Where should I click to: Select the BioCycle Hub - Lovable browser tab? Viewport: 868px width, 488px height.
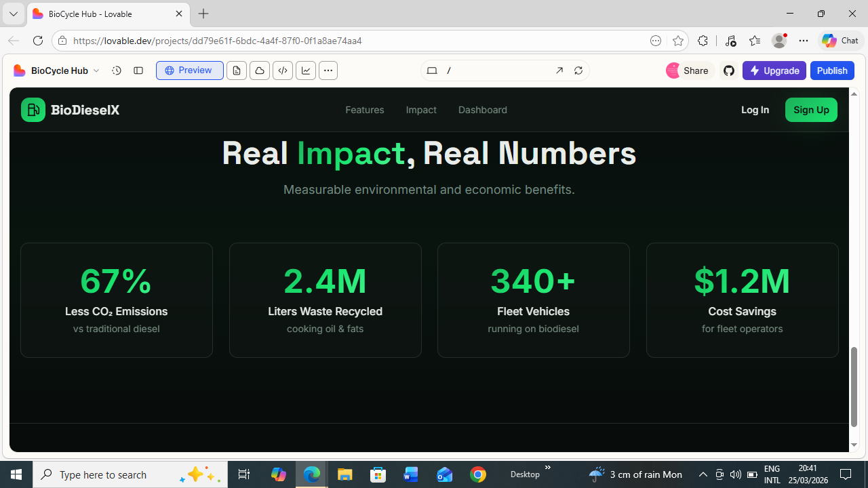108,14
